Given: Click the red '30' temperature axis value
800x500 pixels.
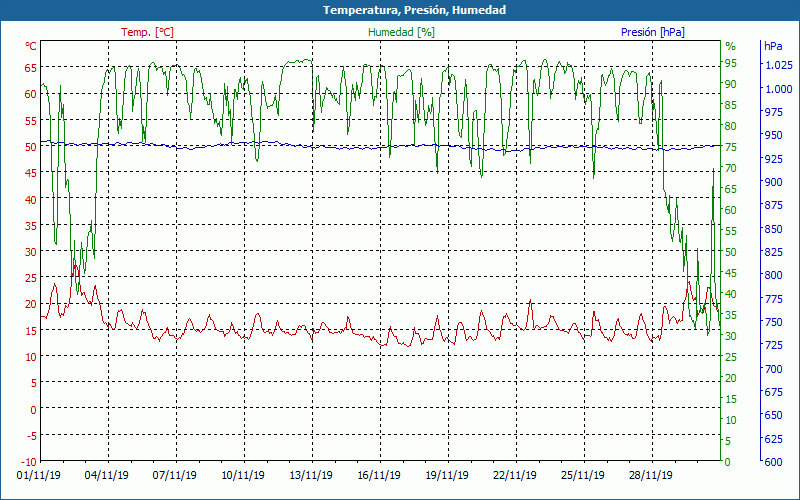Looking at the screenshot, I should tap(31, 252).
